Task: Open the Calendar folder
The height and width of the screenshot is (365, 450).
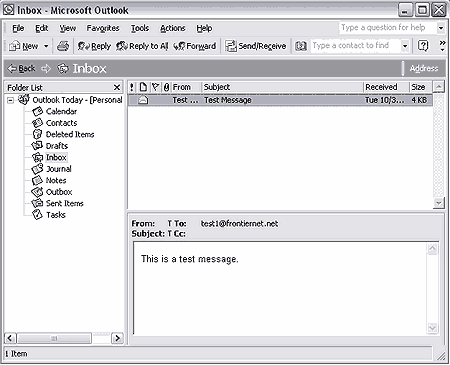Action: point(61,111)
